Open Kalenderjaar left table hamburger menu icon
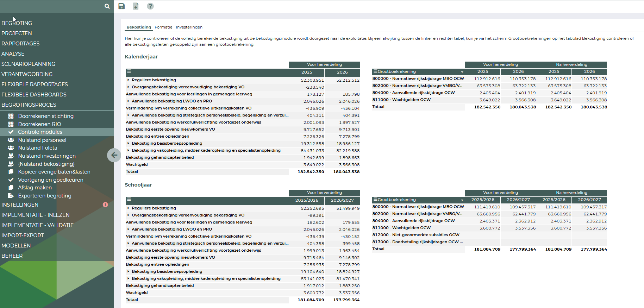Viewport: 644px width, 308px height. [x=129, y=71]
